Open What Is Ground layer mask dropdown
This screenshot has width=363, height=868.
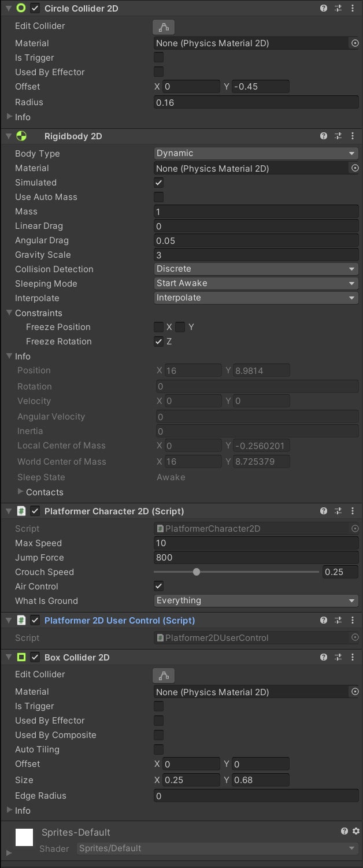point(256,600)
